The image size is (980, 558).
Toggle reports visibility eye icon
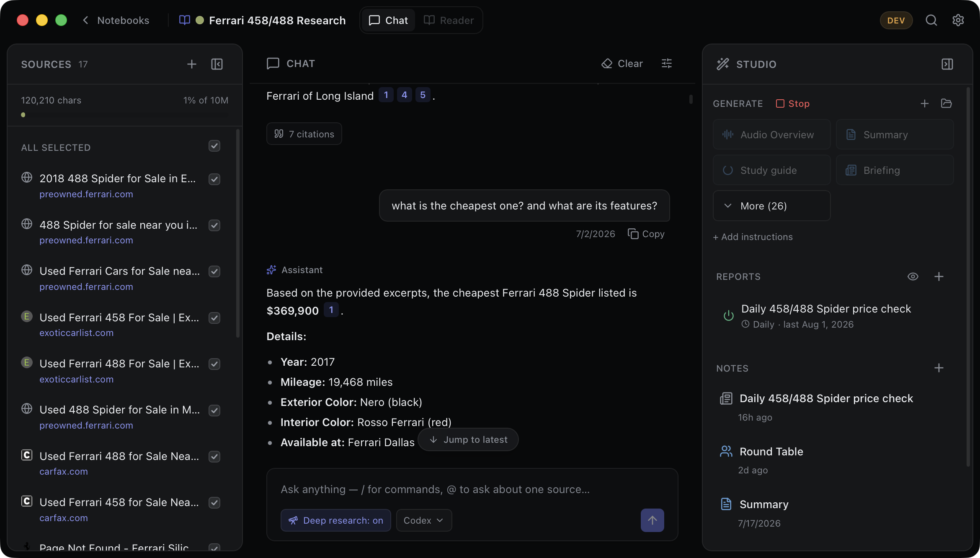(913, 276)
